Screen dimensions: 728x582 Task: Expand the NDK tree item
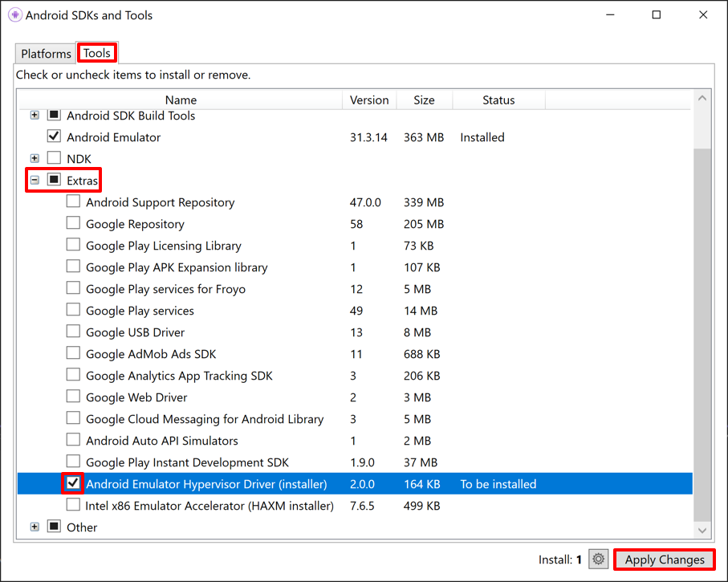point(34,158)
